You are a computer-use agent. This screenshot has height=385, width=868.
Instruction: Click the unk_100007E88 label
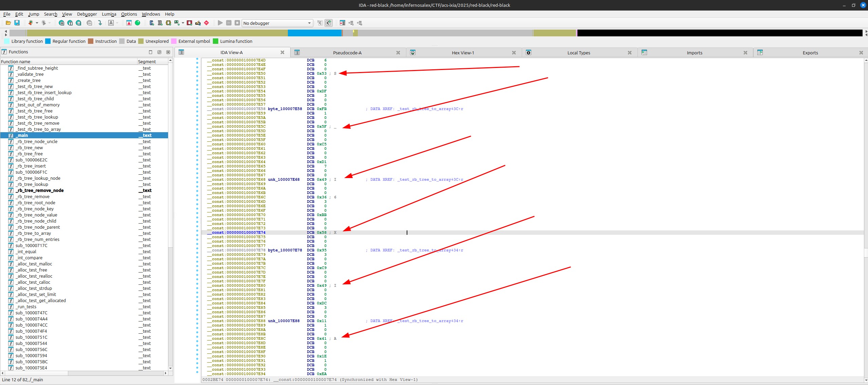[x=284, y=321]
